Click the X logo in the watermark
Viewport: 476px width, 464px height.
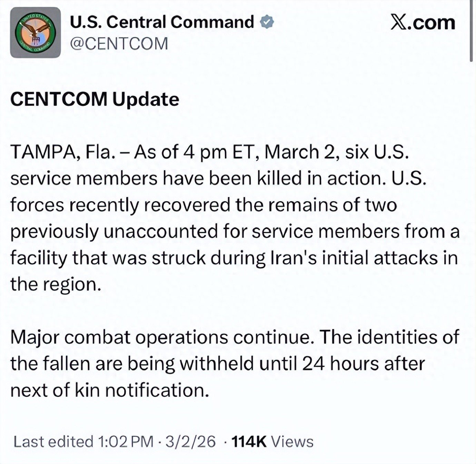click(x=399, y=22)
